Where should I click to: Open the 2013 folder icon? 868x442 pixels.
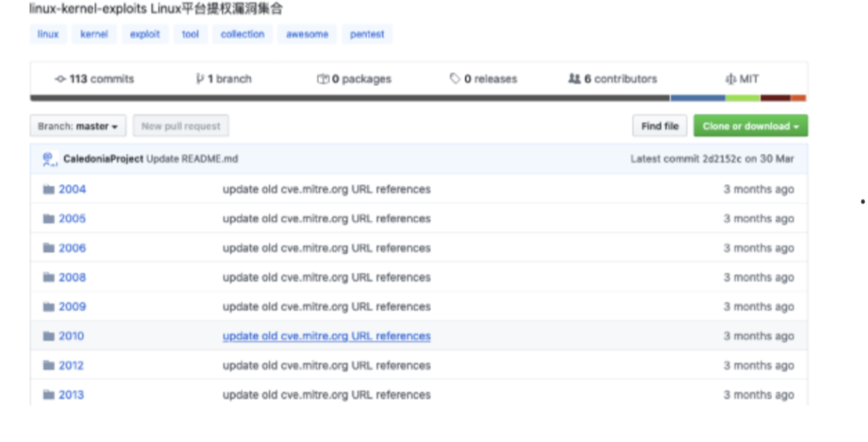(x=49, y=395)
